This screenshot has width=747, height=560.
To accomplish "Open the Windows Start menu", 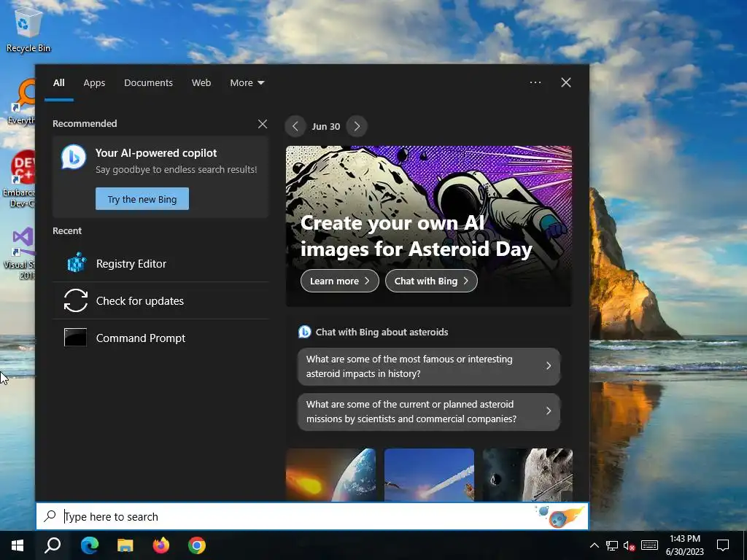I will tap(18, 545).
